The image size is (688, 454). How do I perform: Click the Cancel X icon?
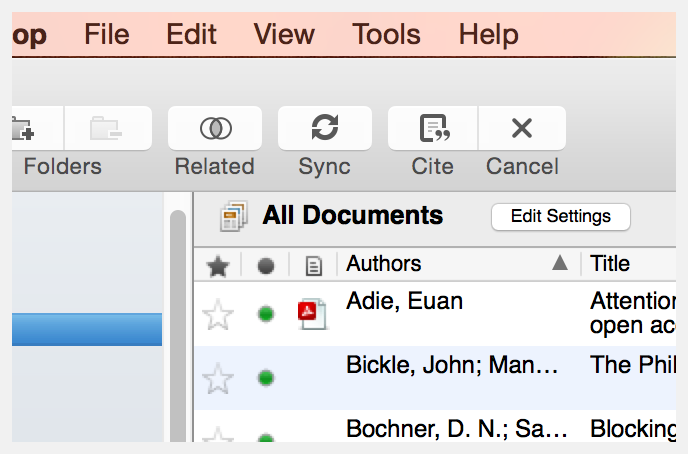[x=521, y=128]
